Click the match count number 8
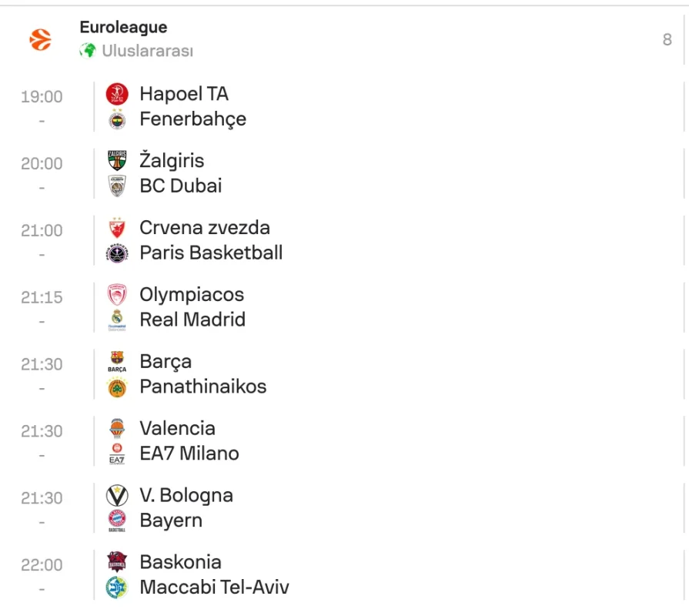The height and width of the screenshot is (616, 689). (x=667, y=39)
